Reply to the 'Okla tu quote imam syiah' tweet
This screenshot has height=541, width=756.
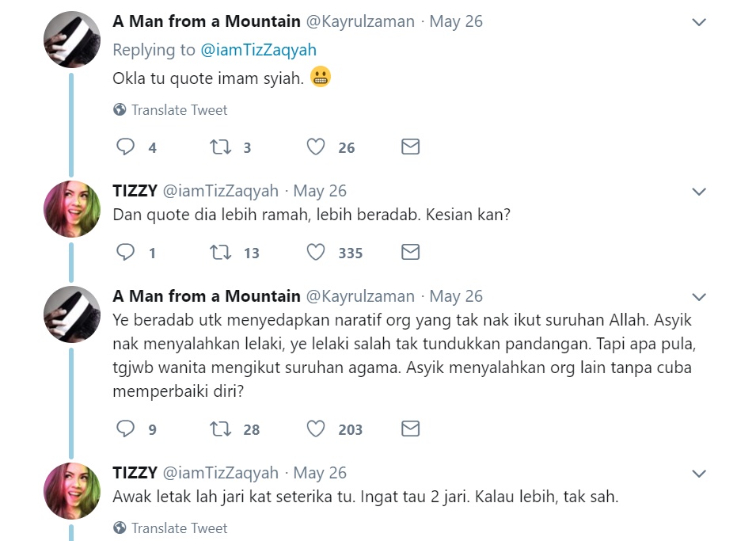click(x=126, y=147)
